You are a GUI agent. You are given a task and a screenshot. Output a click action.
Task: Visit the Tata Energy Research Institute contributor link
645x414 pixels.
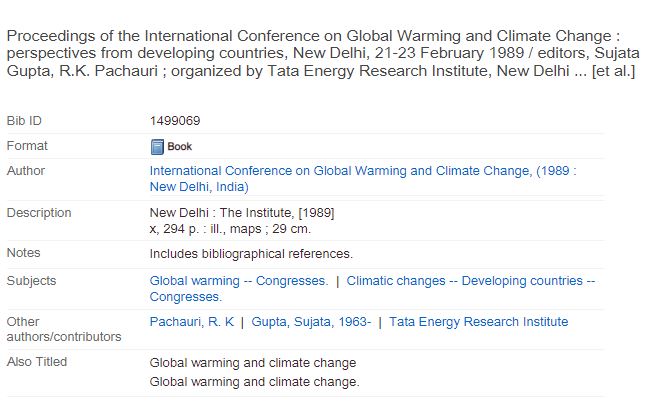478,321
